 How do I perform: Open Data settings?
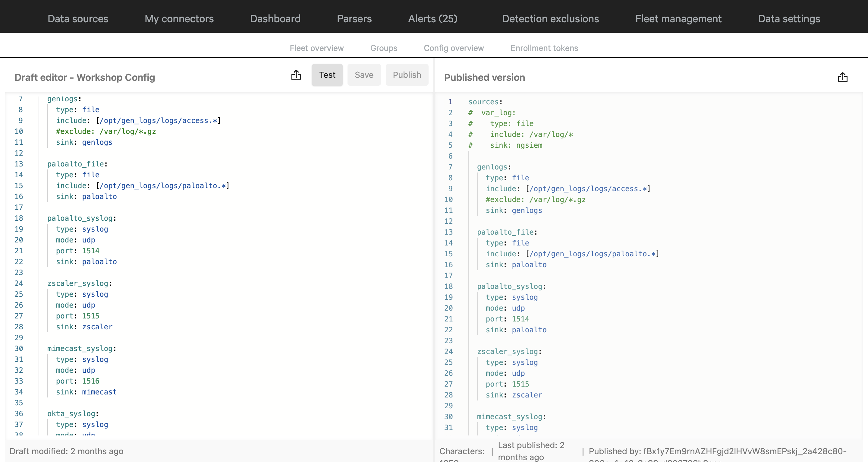click(x=789, y=19)
